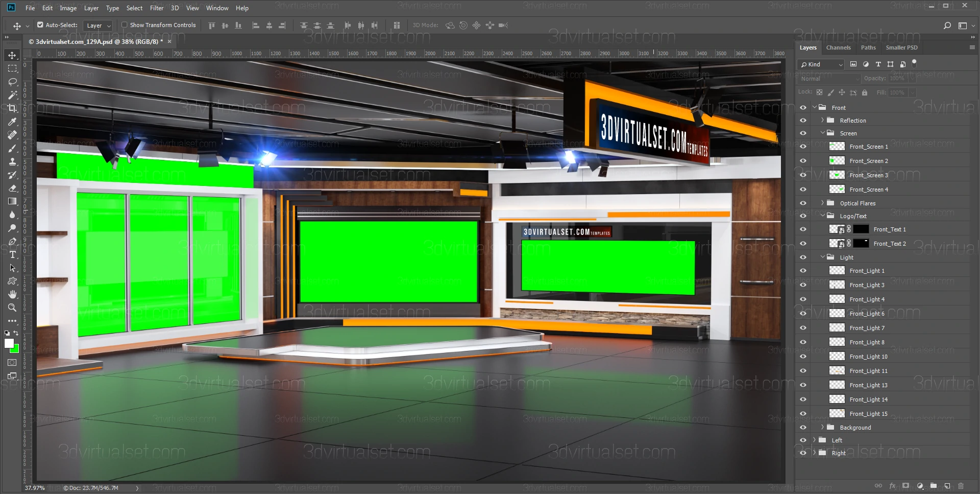The width and height of the screenshot is (980, 494).
Task: Toggle visibility of the Right group
Action: [x=803, y=453]
